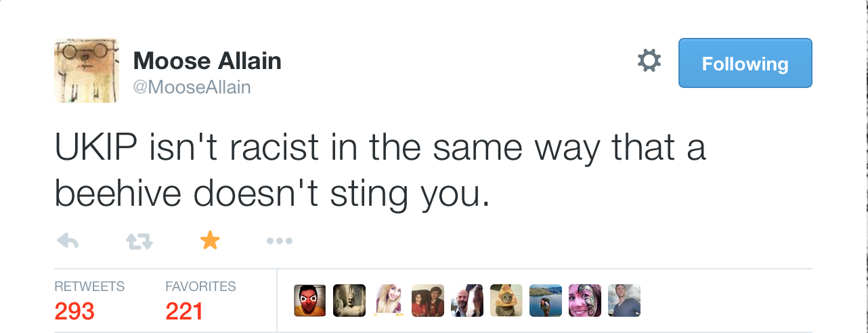Image resolution: width=868 pixels, height=333 pixels.
Task: Open the three-dots more options menu
Action: [x=280, y=240]
